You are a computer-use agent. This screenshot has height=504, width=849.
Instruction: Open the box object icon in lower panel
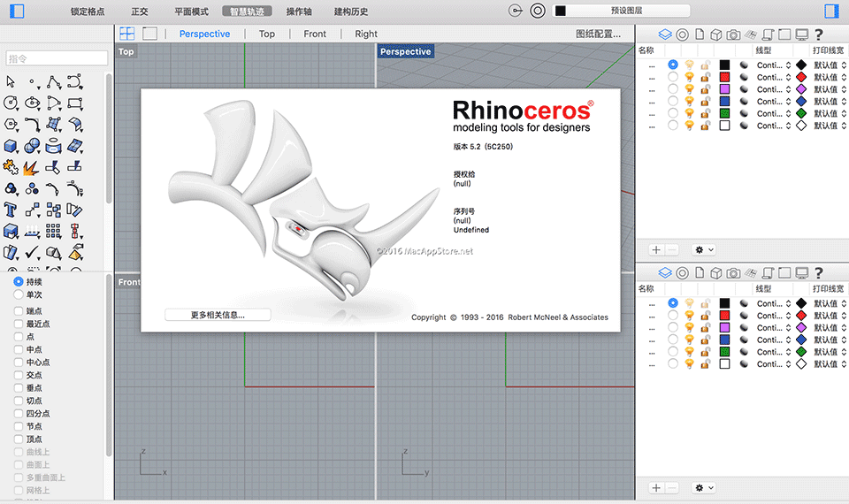pyautogui.click(x=715, y=273)
